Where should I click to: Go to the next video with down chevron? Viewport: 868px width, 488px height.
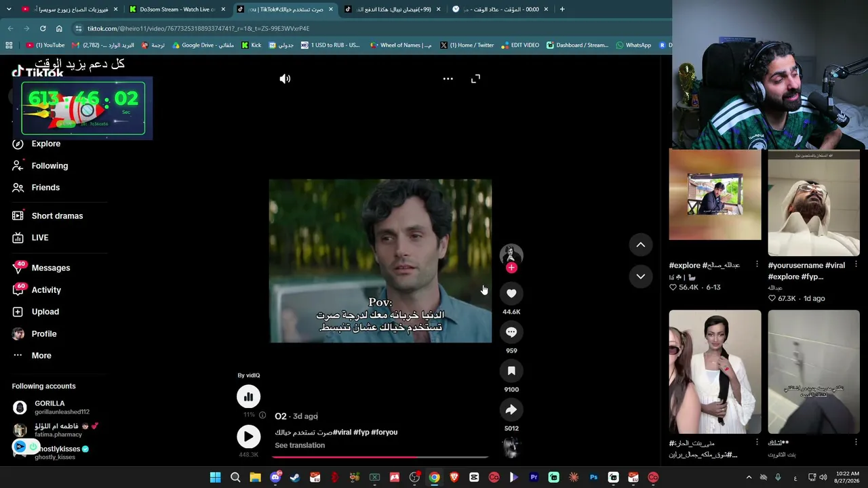[x=641, y=277]
